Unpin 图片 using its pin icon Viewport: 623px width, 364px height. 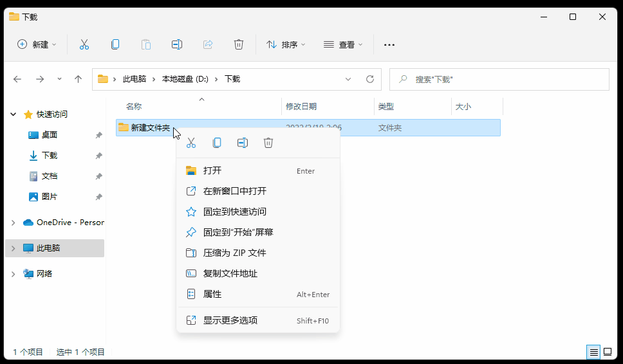pos(98,197)
